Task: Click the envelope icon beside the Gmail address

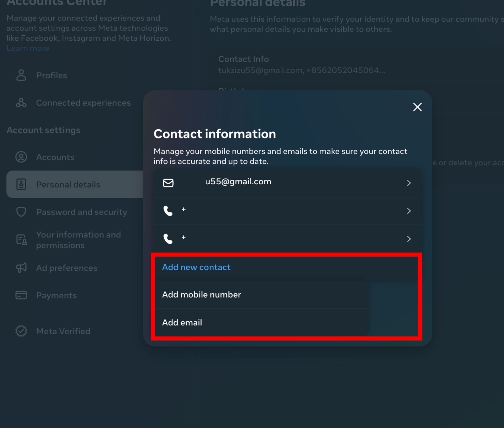Action: click(x=168, y=183)
